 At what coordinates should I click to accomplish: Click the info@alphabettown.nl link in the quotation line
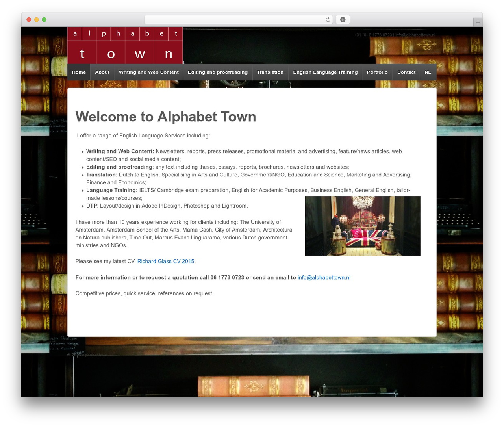click(324, 278)
